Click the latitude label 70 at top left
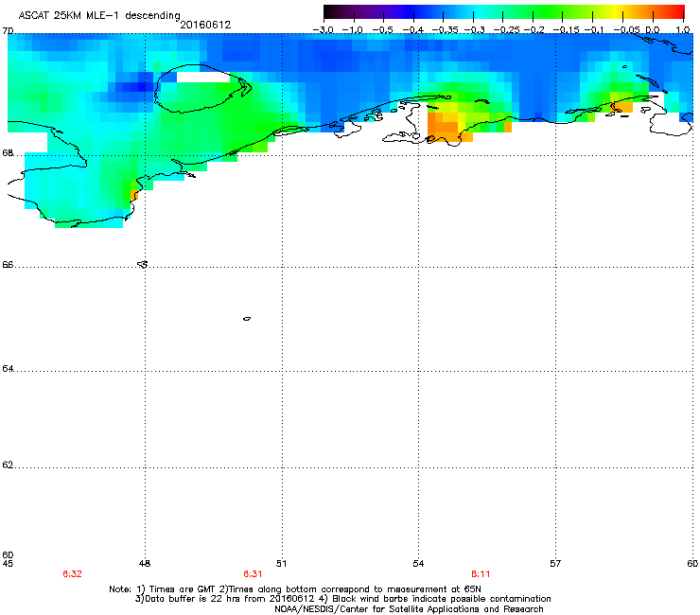 click(8, 31)
